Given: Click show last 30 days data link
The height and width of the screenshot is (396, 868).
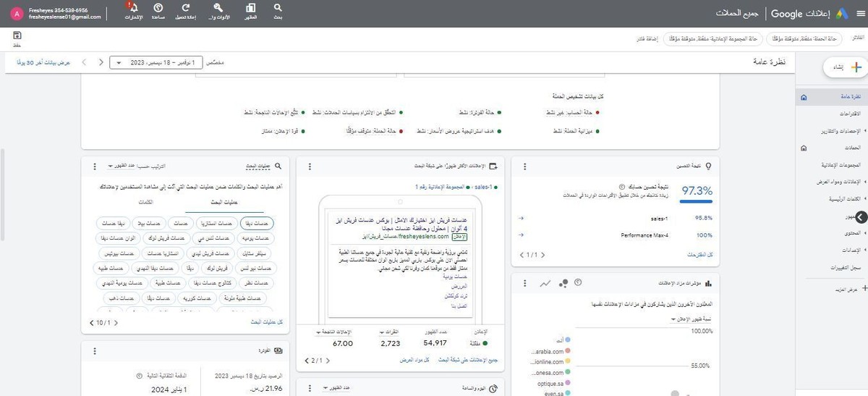Looking at the screenshot, I should click(x=43, y=63).
